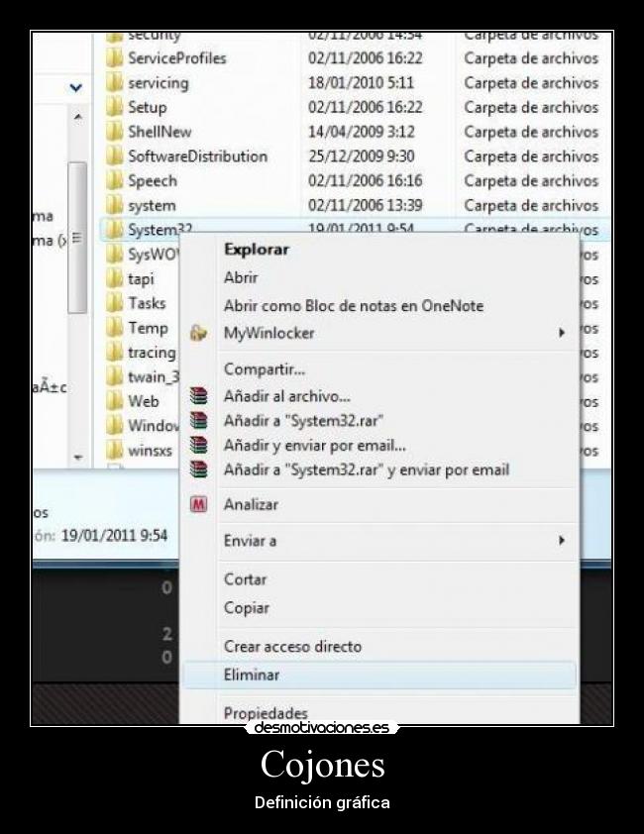Image resolution: width=644 pixels, height=834 pixels.
Task: Collapse the blue chevron in navigation pane
Action: click(76, 88)
